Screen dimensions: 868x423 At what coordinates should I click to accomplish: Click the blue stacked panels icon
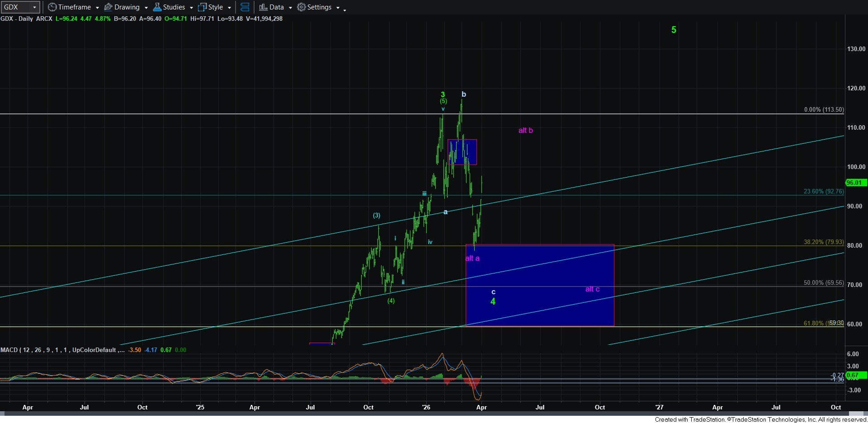pos(245,7)
